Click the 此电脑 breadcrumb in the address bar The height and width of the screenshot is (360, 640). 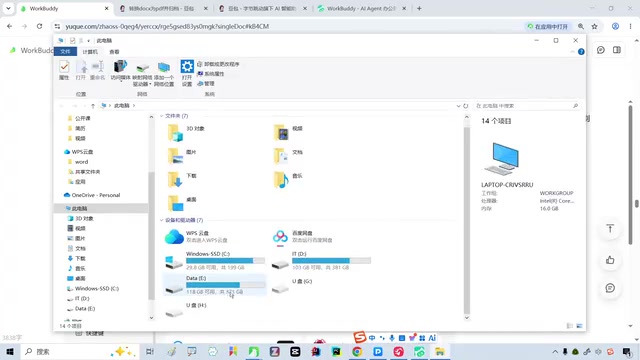[x=122, y=106]
